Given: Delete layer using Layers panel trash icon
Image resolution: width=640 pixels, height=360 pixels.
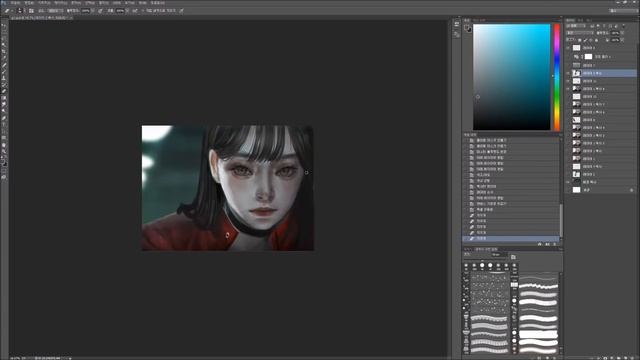Looking at the screenshot, I should 632,358.
